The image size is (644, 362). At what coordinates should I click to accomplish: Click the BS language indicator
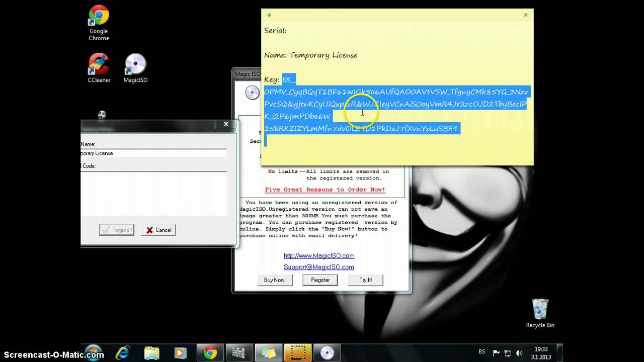coord(481,352)
